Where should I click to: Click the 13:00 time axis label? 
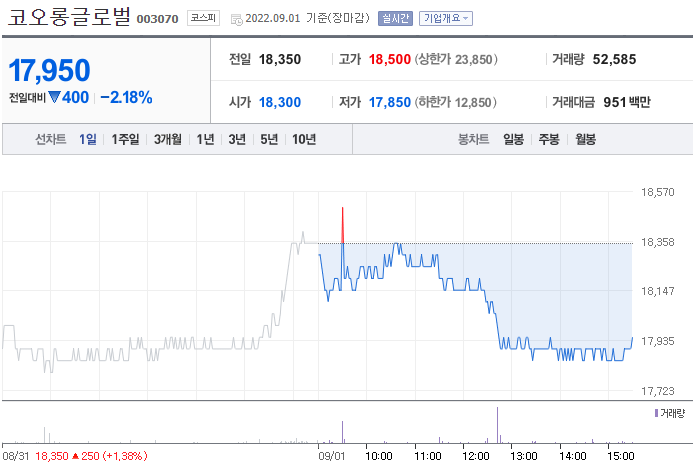click(524, 456)
